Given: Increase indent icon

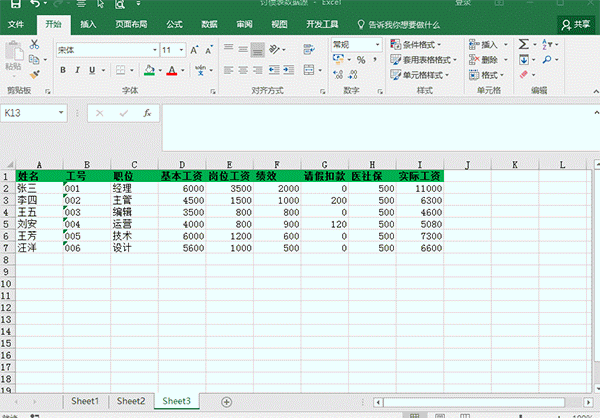Looking at the screenshot, I should pyautogui.click(x=289, y=70).
